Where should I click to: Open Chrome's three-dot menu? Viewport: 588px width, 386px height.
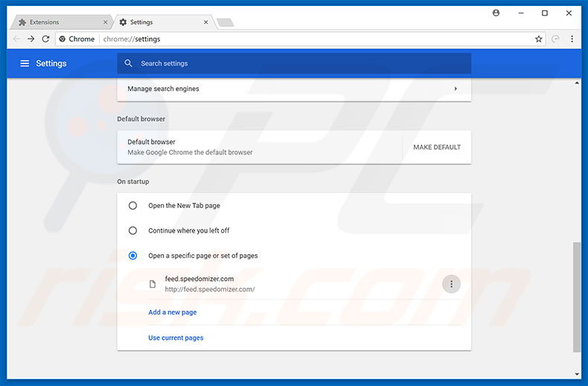[x=572, y=39]
